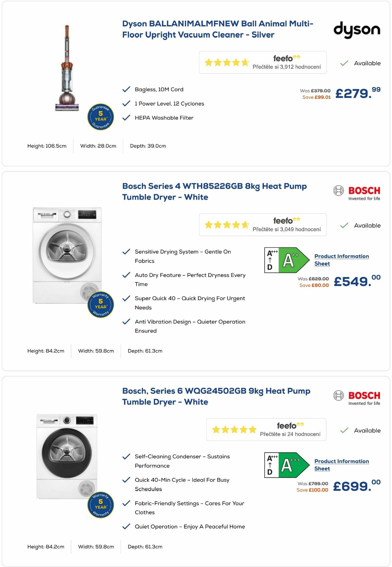392x567 pixels.
Task: Click the Available tick for the Series 4 dryer
Action: (343, 225)
